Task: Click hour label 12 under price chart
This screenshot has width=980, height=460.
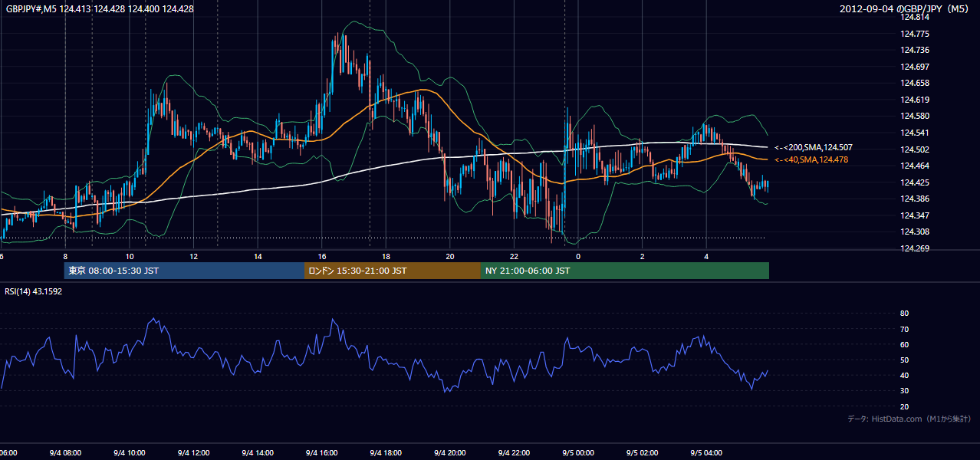Action: 194,257
